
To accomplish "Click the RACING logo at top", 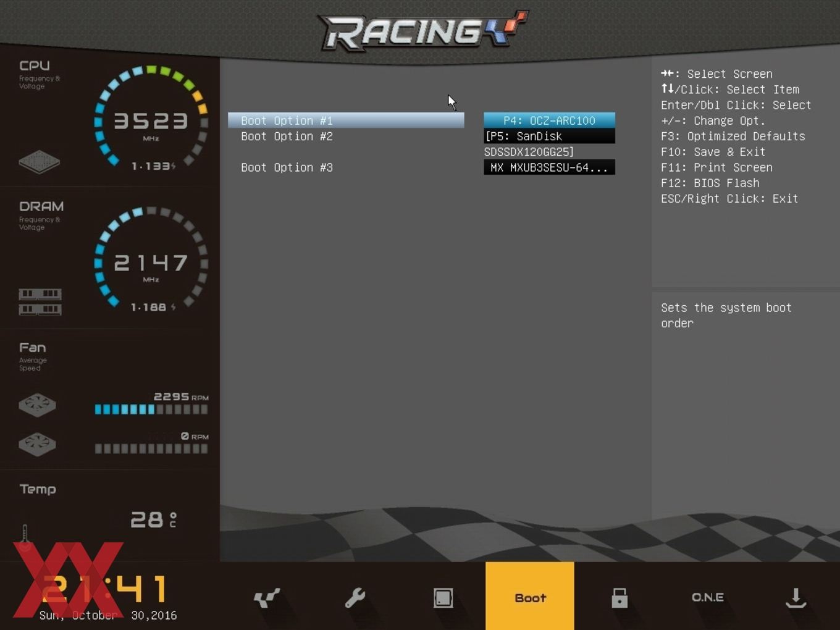I will pyautogui.click(x=422, y=30).
